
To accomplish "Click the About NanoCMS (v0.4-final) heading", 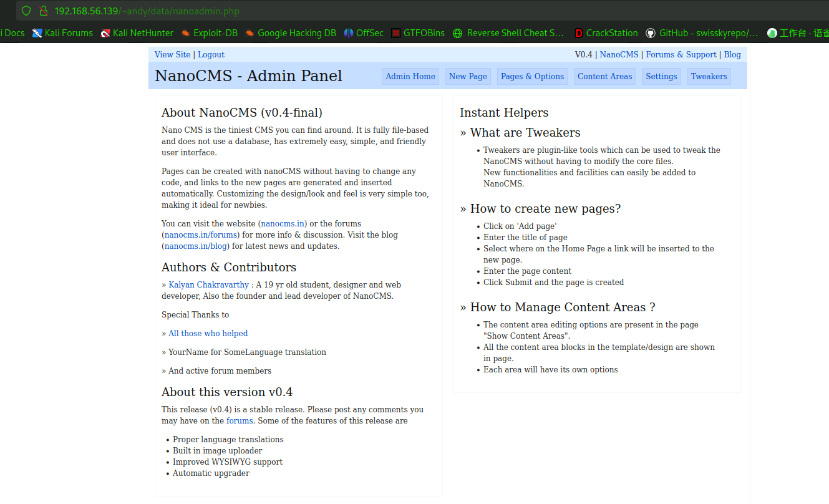I will (x=242, y=112).
